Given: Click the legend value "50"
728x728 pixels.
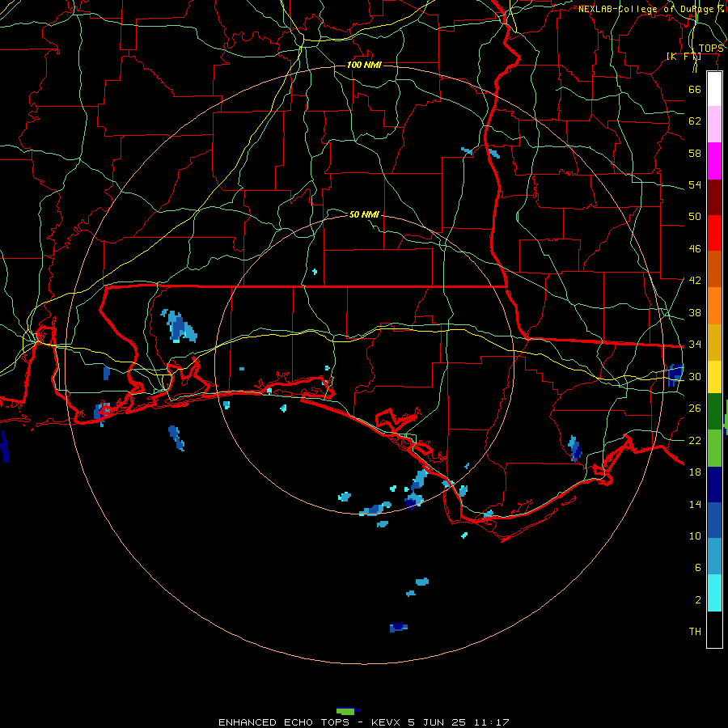Looking at the screenshot, I should (x=695, y=216).
